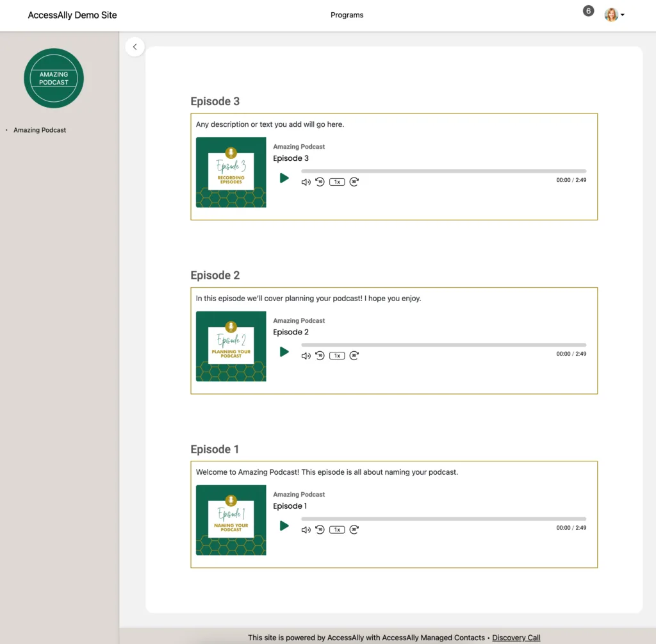Screen dimensions: 656x644
Task: Rewind Episode 3 by 10 seconds
Action: click(320, 182)
